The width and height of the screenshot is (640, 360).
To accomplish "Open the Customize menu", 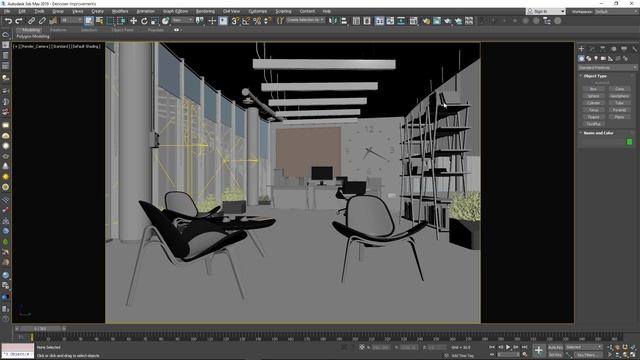I will (x=258, y=11).
